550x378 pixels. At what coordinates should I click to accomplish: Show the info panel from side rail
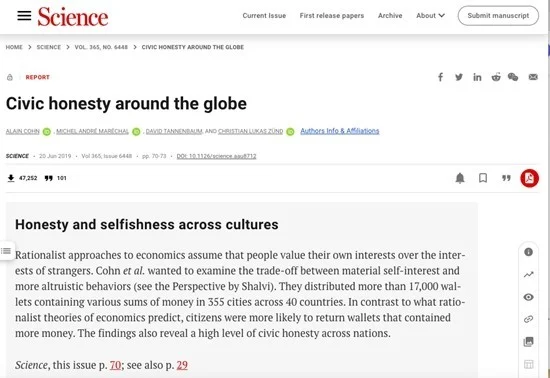tap(528, 252)
